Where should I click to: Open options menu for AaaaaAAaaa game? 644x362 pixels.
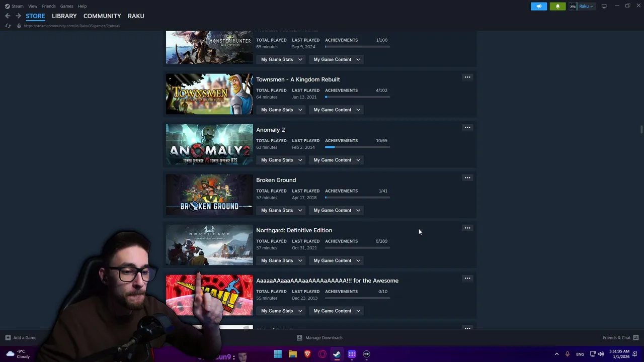point(467,279)
